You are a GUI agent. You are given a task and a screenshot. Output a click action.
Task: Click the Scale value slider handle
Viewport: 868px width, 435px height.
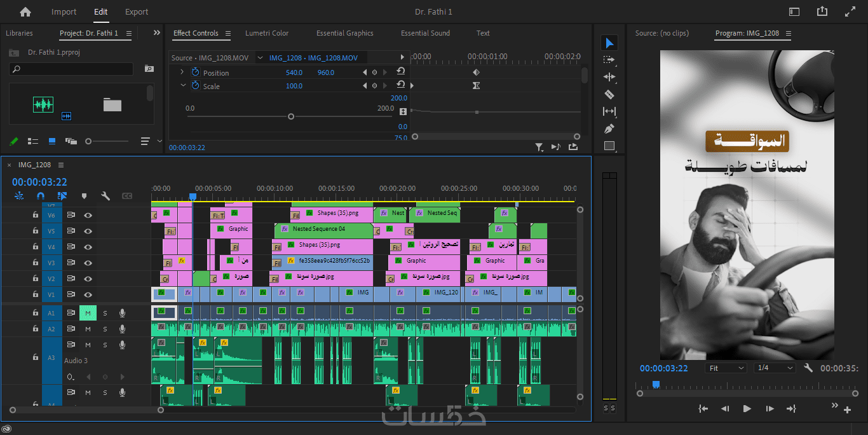pos(291,116)
